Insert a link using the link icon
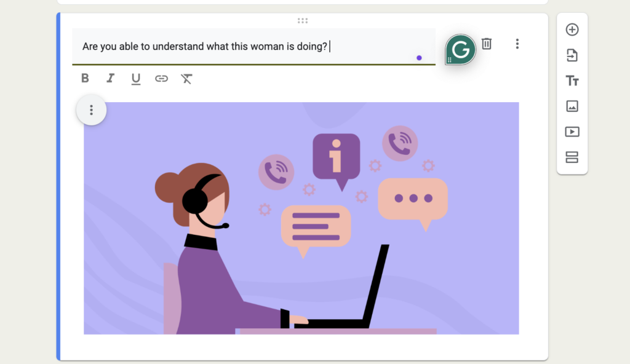The image size is (630, 364). (x=161, y=79)
